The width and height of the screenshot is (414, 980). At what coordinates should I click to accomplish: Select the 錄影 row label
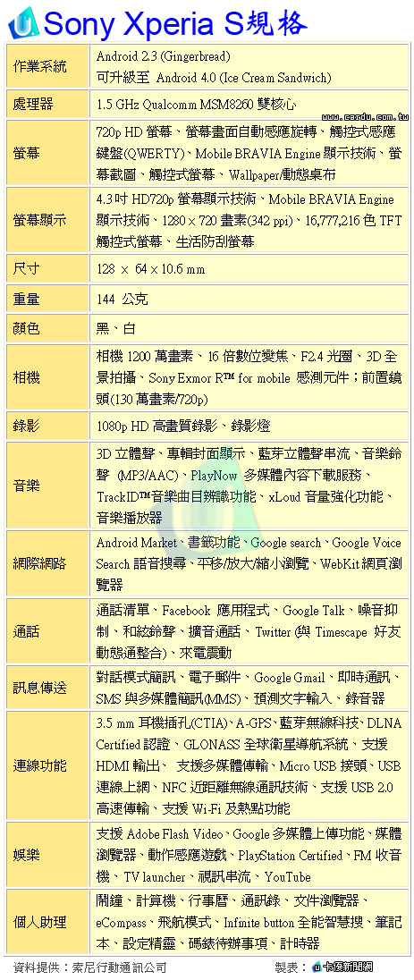point(26,427)
